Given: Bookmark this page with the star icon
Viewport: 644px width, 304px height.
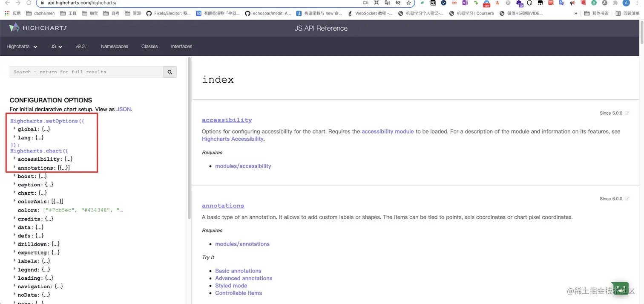Looking at the screenshot, I should point(409,3).
